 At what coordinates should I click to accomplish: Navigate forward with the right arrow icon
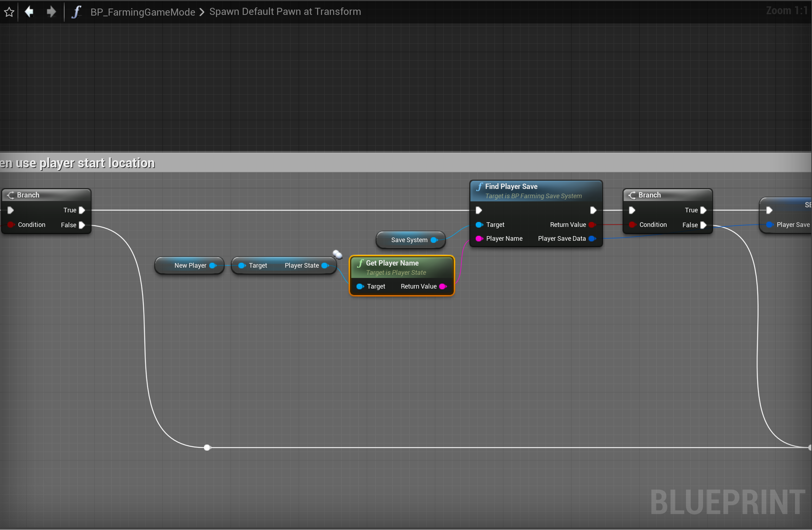(51, 12)
